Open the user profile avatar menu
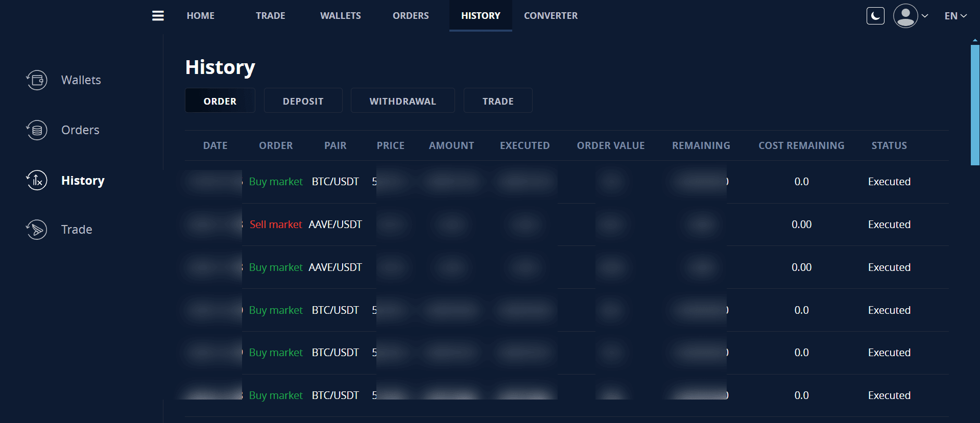Viewport: 980px width, 423px height. pos(905,16)
